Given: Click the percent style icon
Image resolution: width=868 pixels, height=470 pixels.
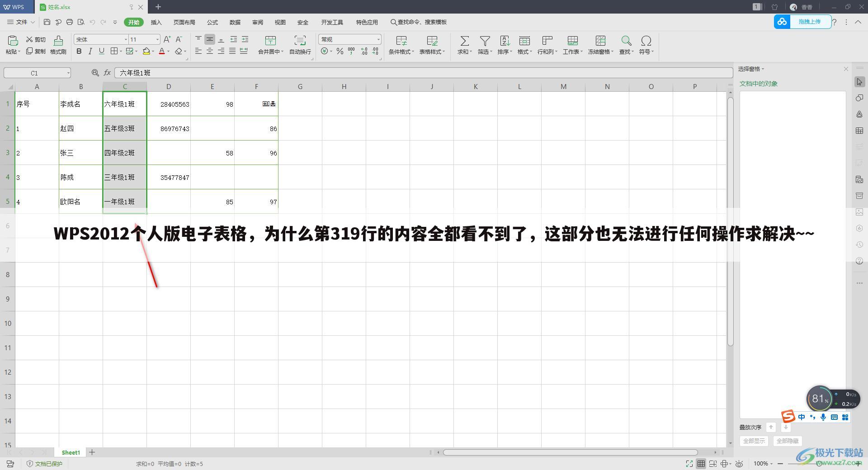Looking at the screenshot, I should pos(340,52).
